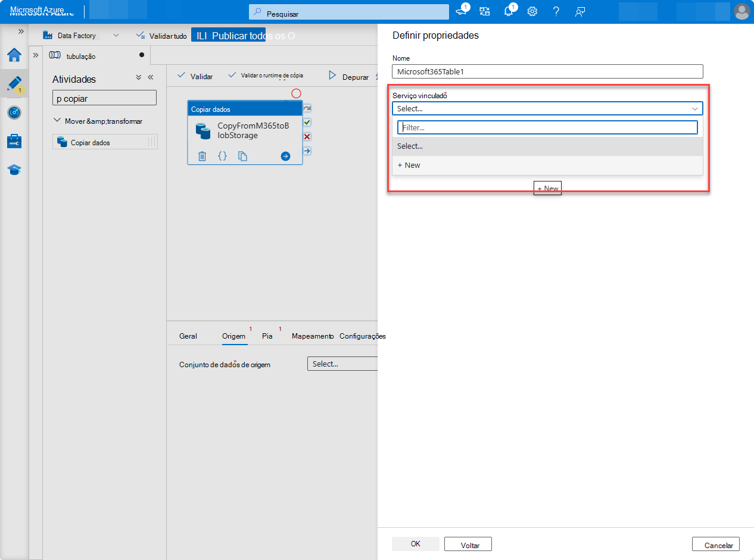
Task: Open the Azure settings gear
Action: pos(532,11)
